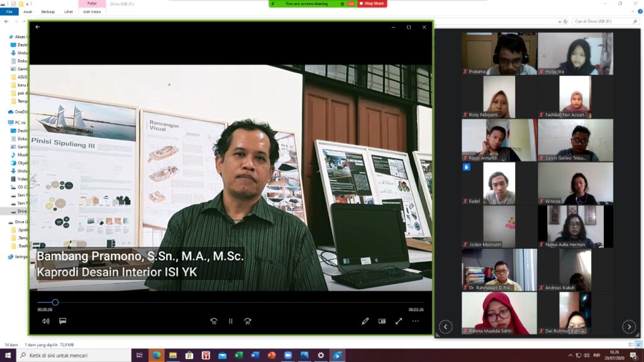Open File Explorer from the taskbar

click(x=173, y=356)
